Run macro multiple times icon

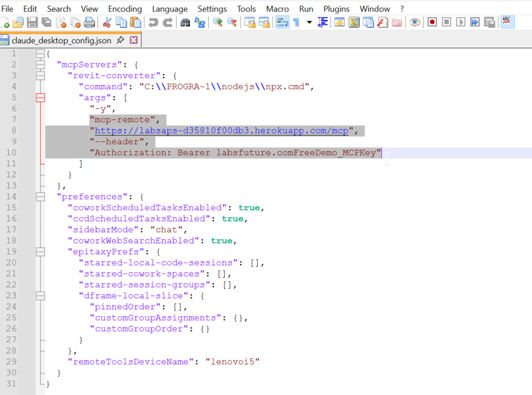pyautogui.click(x=475, y=23)
